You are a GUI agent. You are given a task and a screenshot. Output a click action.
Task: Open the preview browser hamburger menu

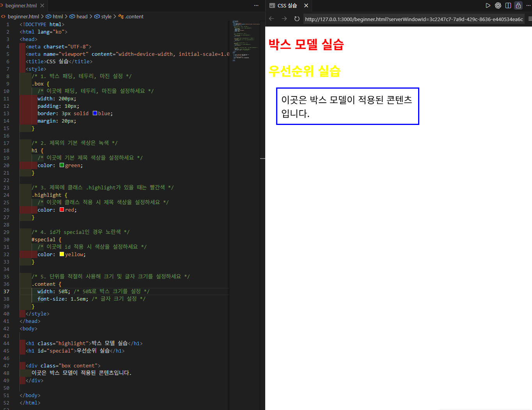(530, 19)
